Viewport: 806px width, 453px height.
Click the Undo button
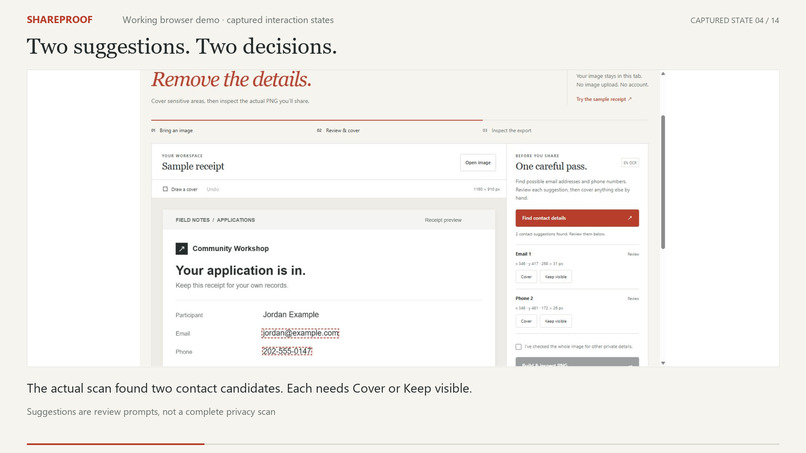(x=213, y=189)
